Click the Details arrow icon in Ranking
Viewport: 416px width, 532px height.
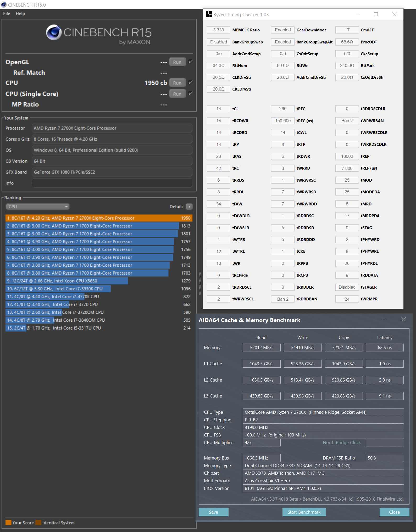[189, 207]
